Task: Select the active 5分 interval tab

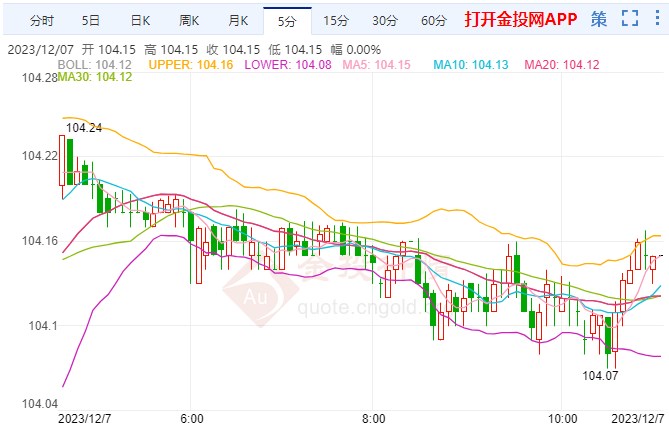Action: 287,20
